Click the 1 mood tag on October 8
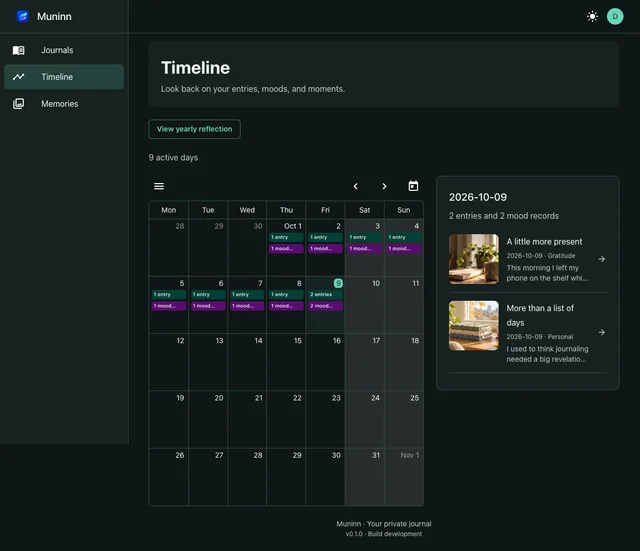640x551 pixels. [286, 306]
